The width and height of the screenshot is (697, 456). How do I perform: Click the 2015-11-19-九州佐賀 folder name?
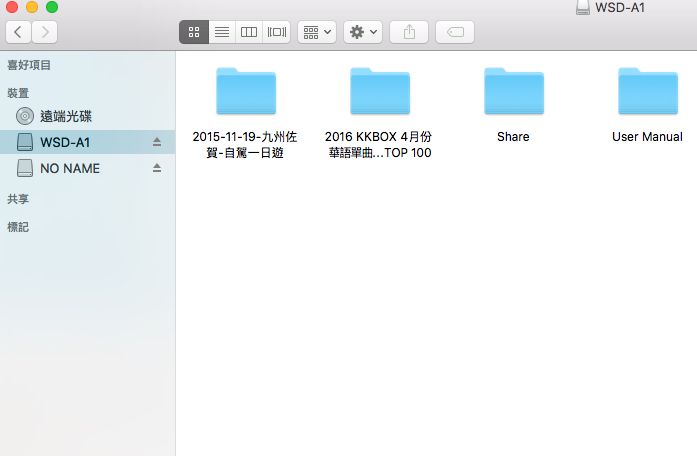tap(245, 144)
